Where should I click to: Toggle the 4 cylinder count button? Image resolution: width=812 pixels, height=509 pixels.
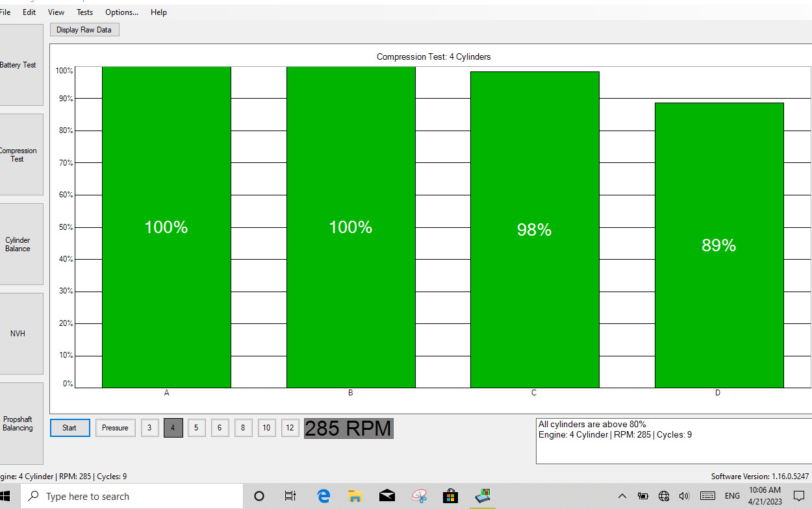[x=173, y=428]
